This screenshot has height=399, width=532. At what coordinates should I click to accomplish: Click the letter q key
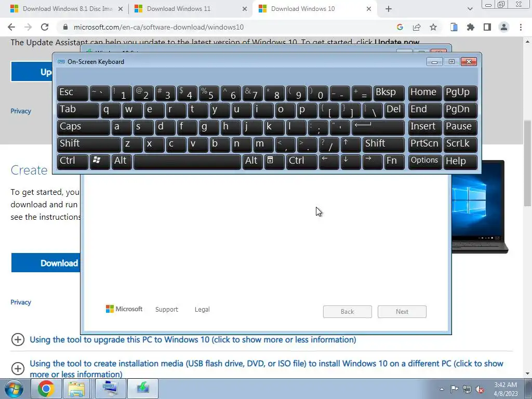coord(111,110)
